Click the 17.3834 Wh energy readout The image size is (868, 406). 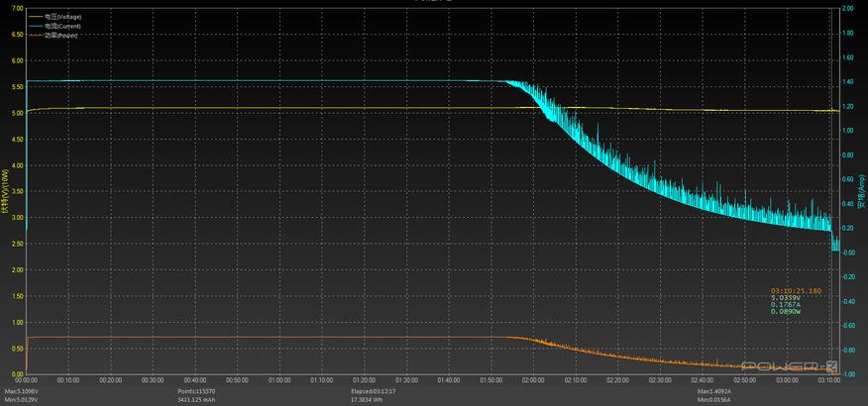[369, 399]
